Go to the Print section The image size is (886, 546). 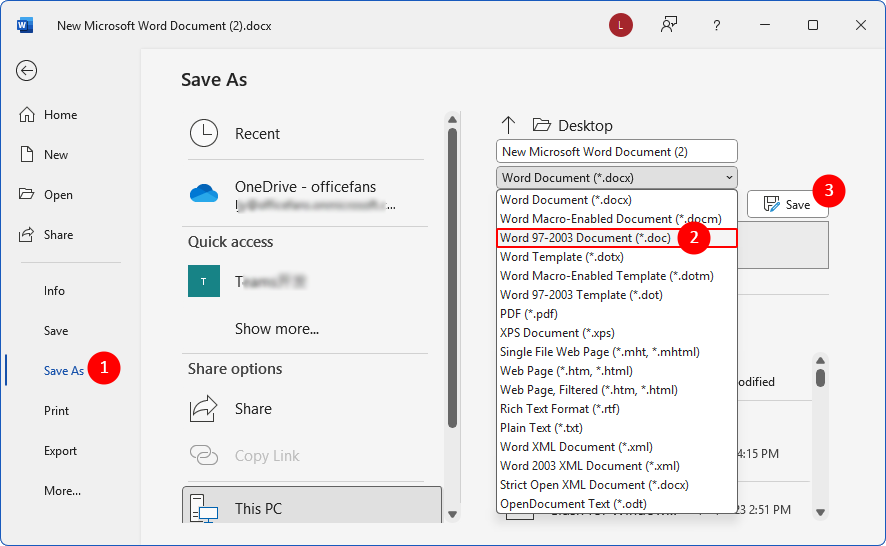pyautogui.click(x=57, y=411)
